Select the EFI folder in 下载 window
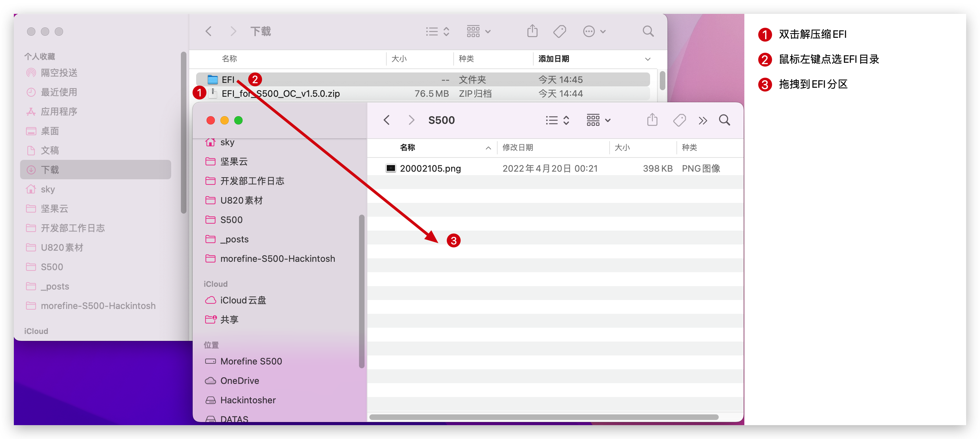The height and width of the screenshot is (439, 980). (423, 79)
